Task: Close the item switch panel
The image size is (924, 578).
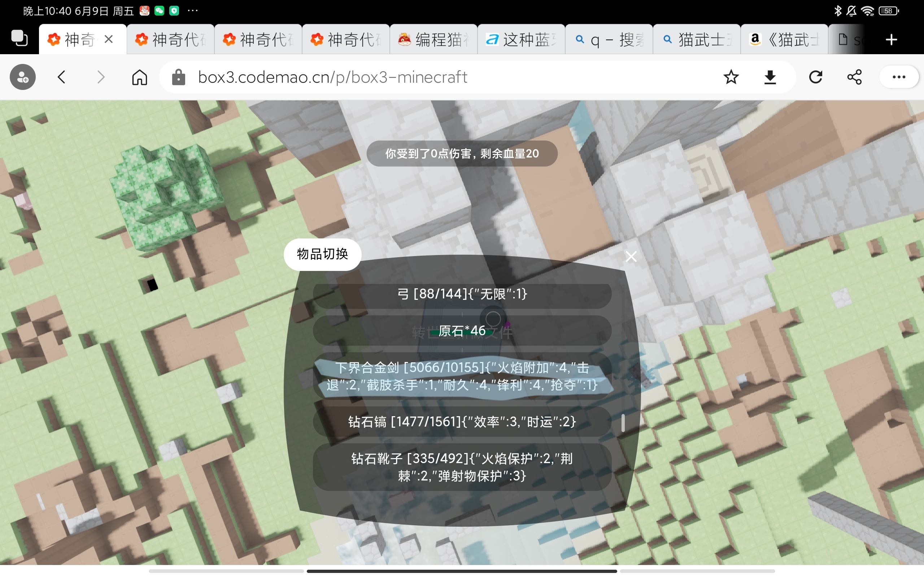Action: coord(631,256)
